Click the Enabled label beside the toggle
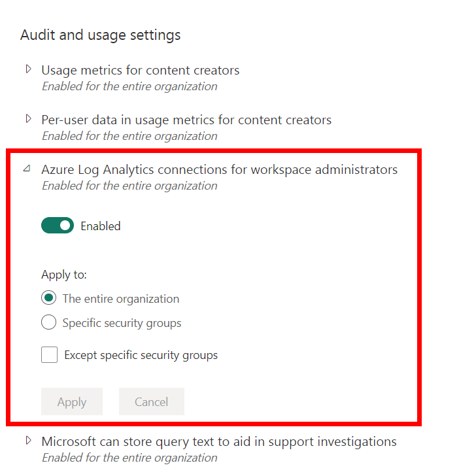The width and height of the screenshot is (476, 476). pos(101,226)
